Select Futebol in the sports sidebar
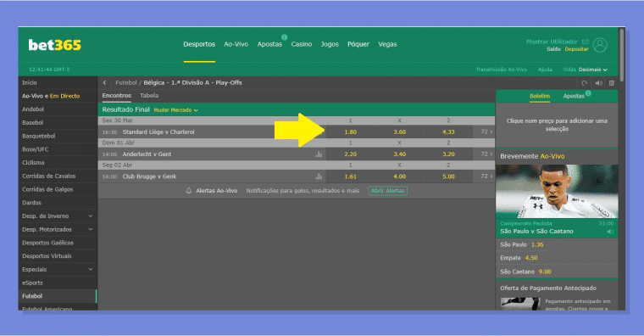Image resolution: width=644 pixels, height=336 pixels. pos(58,296)
